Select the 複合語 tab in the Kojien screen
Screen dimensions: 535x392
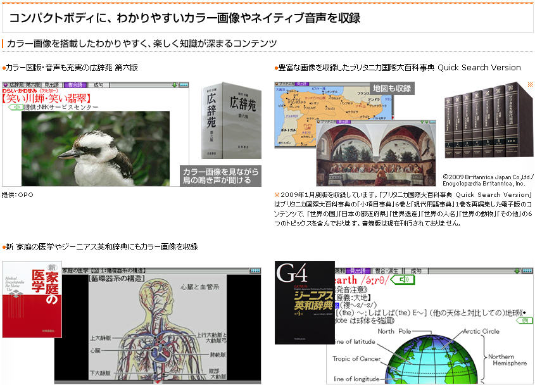(75, 85)
